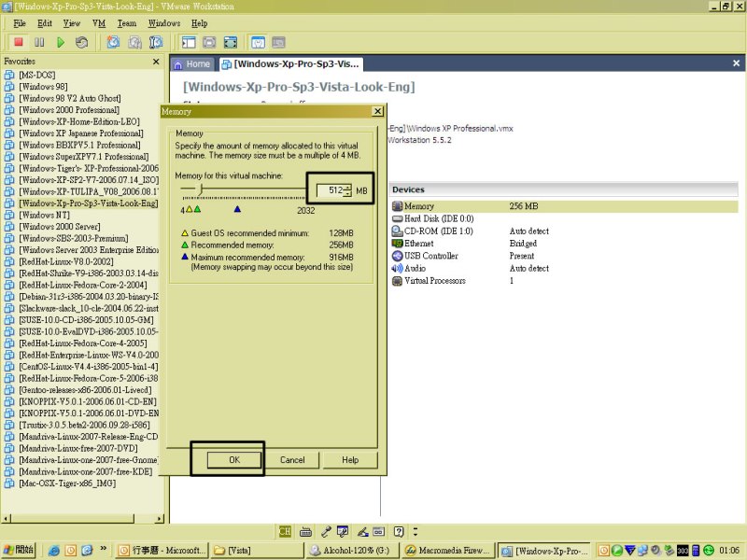Open the Help menu in menu bar

(199, 23)
